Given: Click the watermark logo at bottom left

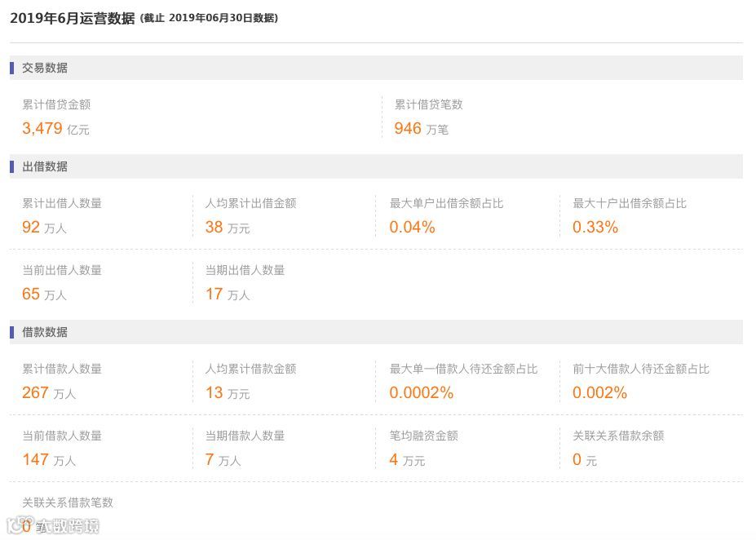Looking at the screenshot, I should (x=54, y=526).
